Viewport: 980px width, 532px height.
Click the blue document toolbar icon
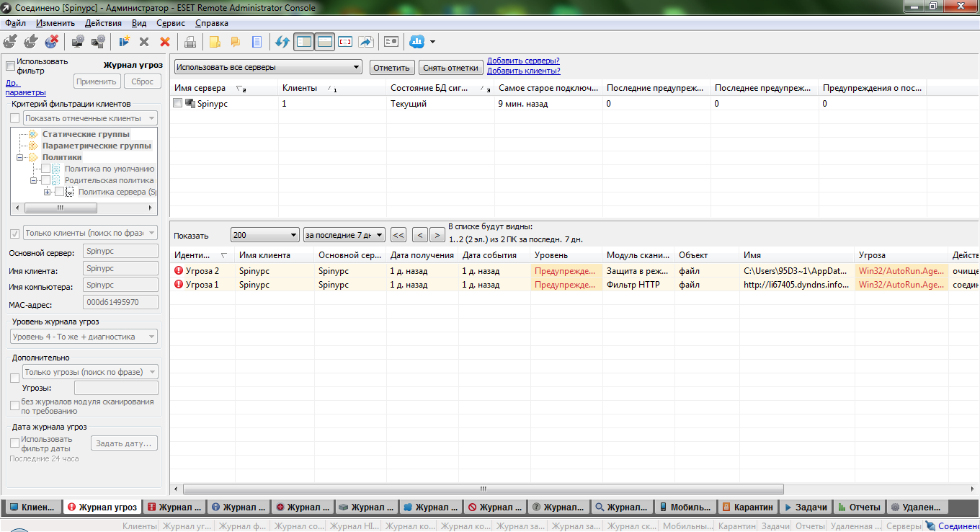point(256,42)
